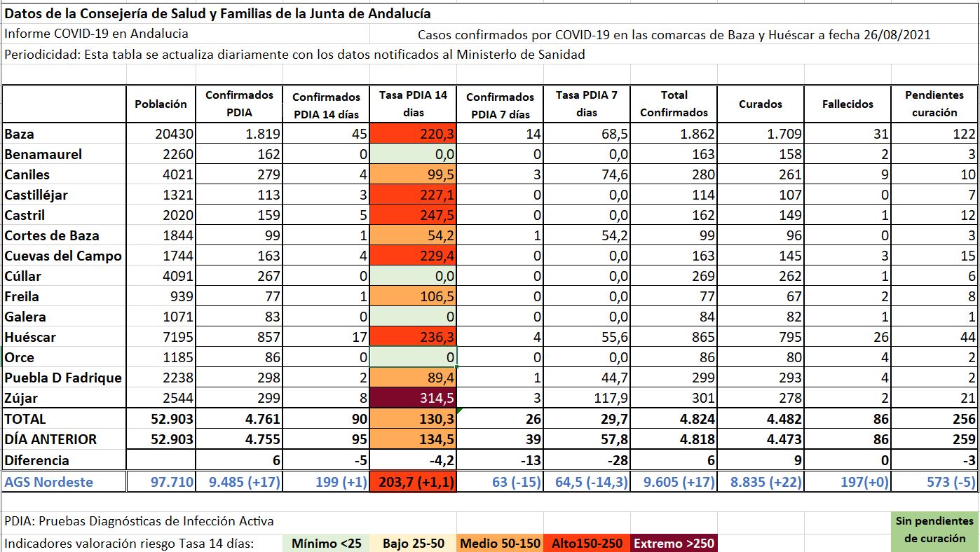Click the title cell 'Datos de la Consejería'
This screenshot has height=552, width=980.
(218, 13)
